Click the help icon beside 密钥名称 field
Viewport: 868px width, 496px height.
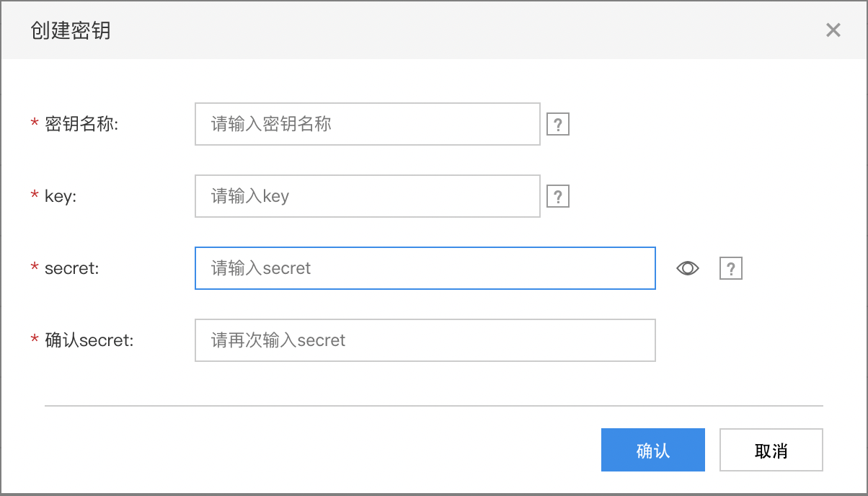[x=558, y=124]
